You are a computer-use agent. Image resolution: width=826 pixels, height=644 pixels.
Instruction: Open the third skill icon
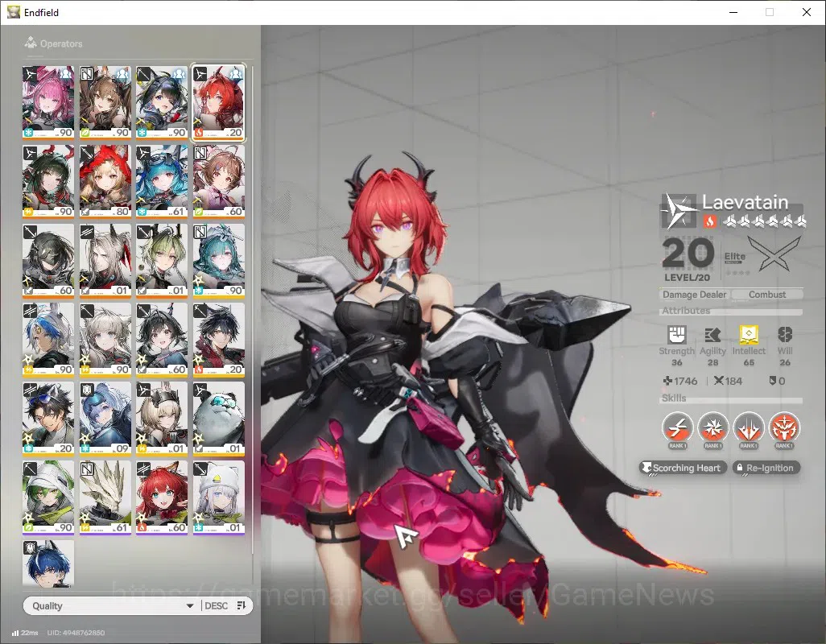748,427
